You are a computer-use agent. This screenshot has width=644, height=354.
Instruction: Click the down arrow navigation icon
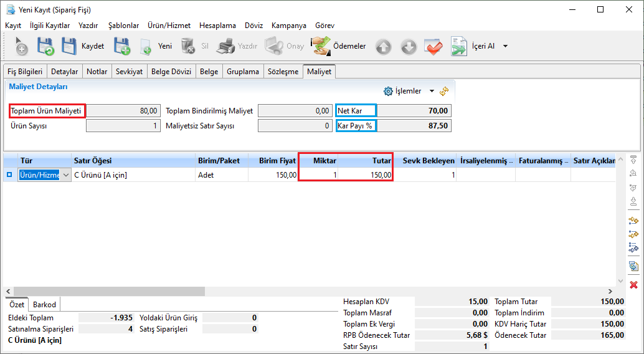[x=408, y=46]
